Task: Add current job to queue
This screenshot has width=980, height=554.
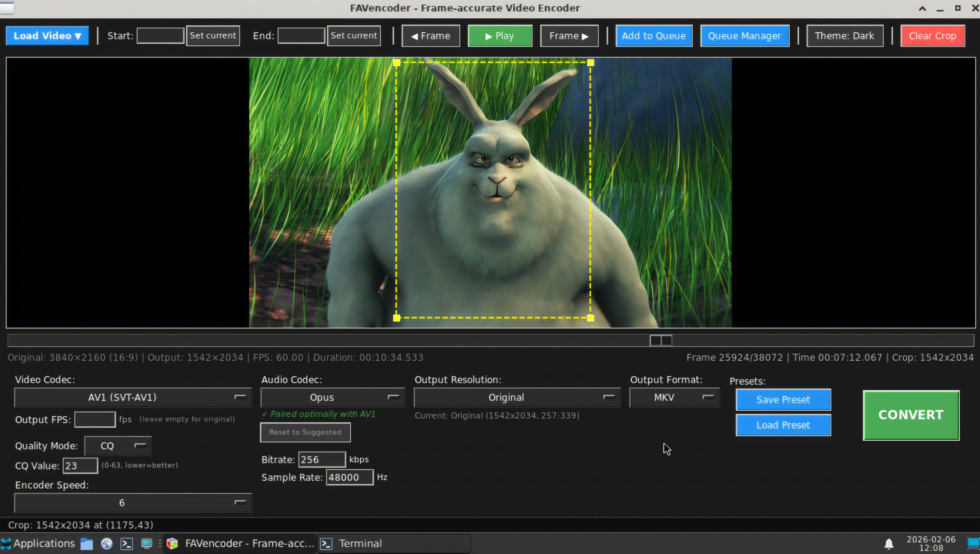Action: (654, 36)
